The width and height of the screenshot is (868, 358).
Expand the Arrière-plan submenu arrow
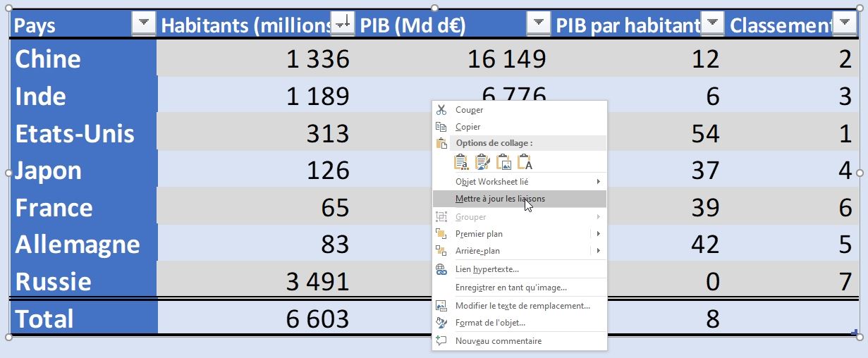click(x=598, y=251)
